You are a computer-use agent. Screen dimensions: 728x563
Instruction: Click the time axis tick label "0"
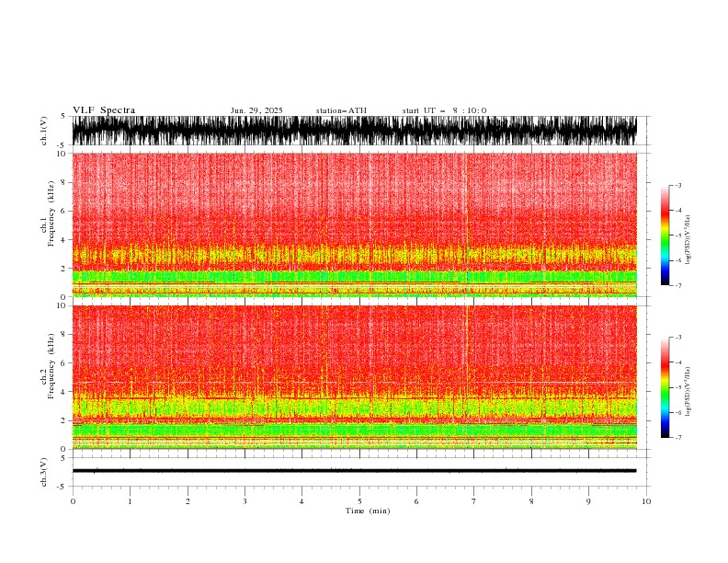click(73, 501)
